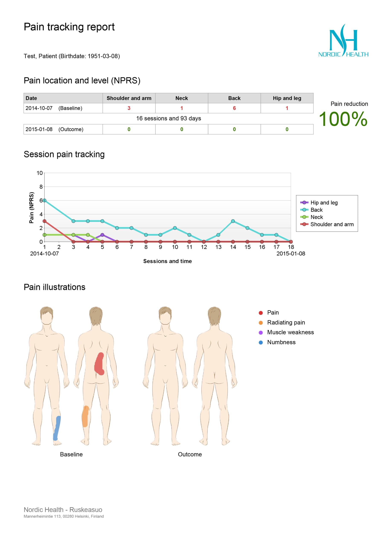The image size is (392, 554).
Task: Click the red Pain legend dot
Action: 261,313
